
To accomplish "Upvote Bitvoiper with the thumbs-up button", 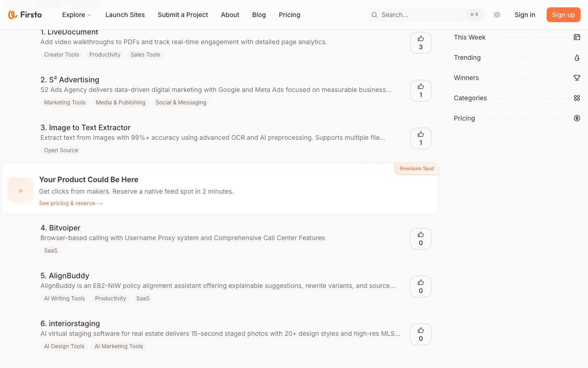I will [x=421, y=239].
